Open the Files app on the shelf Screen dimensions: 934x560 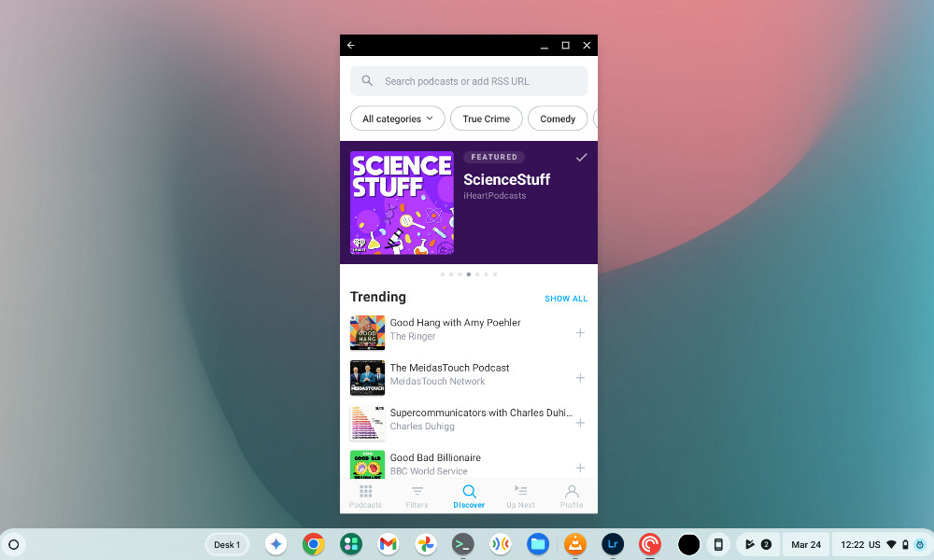(x=537, y=544)
